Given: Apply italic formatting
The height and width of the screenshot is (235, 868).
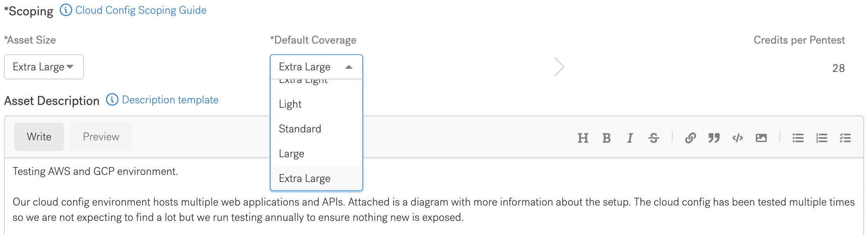Looking at the screenshot, I should (x=630, y=138).
